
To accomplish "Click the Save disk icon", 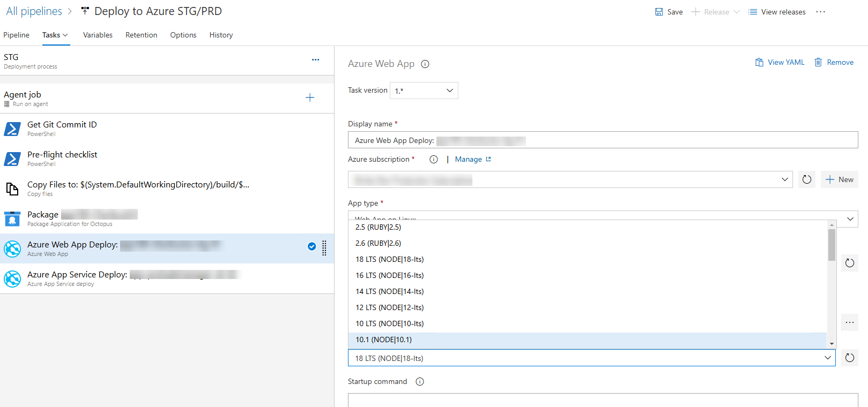I will tap(659, 12).
